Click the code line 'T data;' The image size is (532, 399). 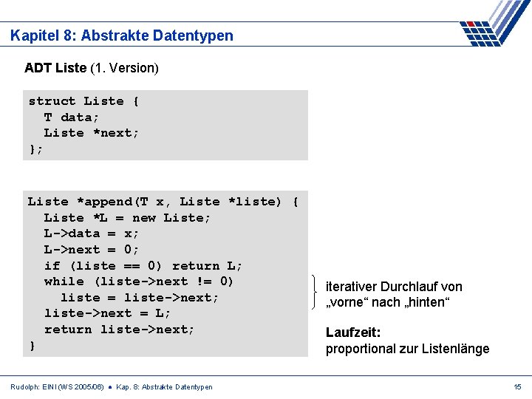71,117
